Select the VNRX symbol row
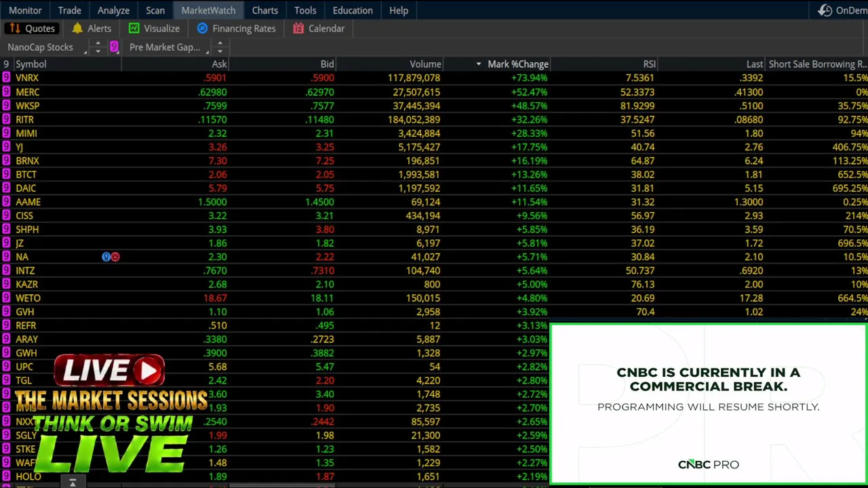Viewport: 868px width, 488px height. [x=27, y=78]
